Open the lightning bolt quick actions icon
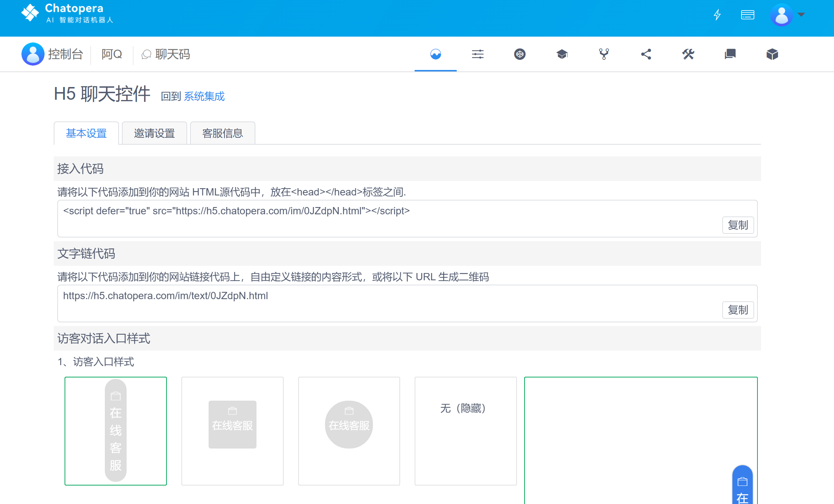 point(717,15)
